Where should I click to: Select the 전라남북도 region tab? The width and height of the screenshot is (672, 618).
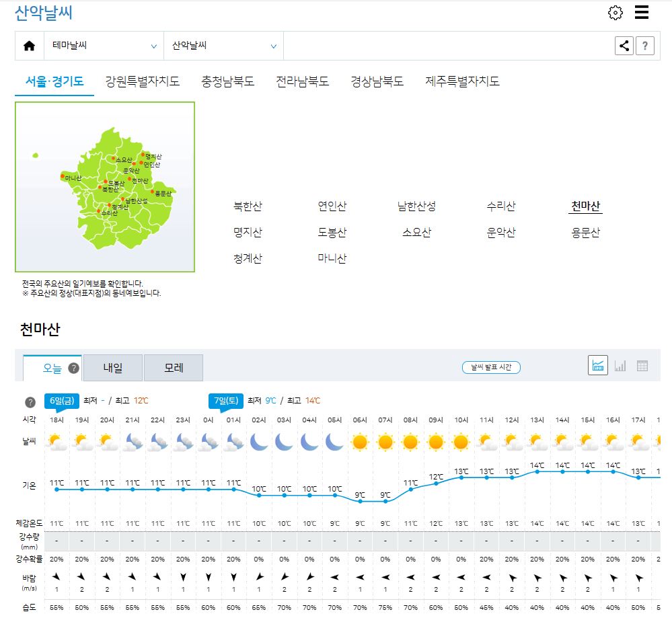pyautogui.click(x=302, y=81)
